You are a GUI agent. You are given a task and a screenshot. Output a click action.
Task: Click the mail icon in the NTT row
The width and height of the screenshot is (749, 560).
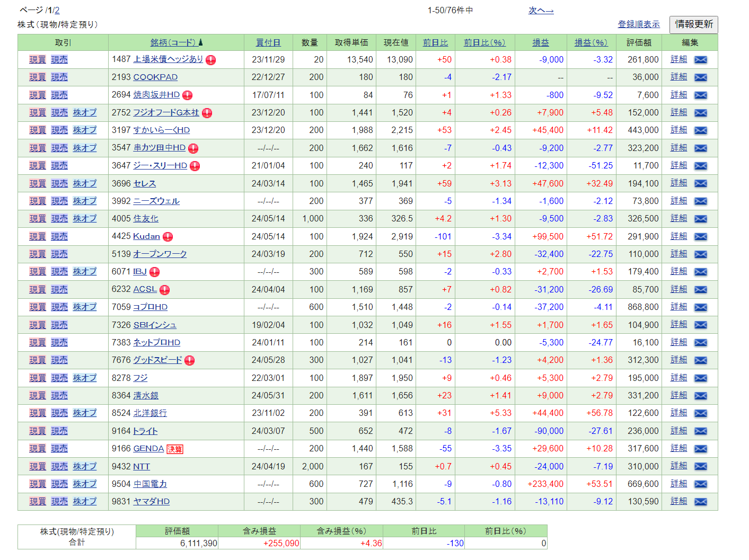pos(700,467)
